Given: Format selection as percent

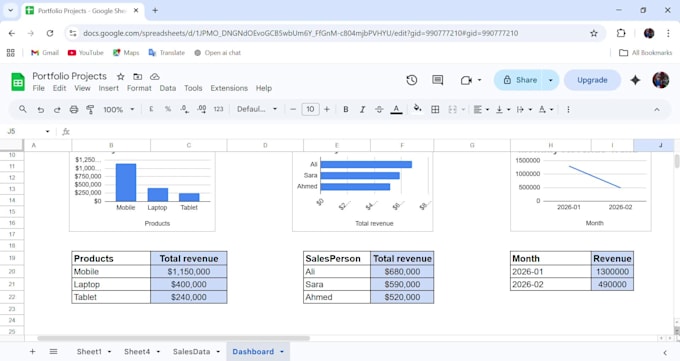Looking at the screenshot, I should pos(168,109).
